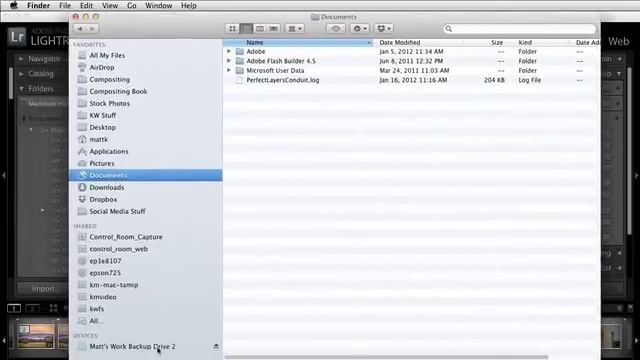Open the Window menu
Viewport: 640px width, 360px height.
coord(158,6)
